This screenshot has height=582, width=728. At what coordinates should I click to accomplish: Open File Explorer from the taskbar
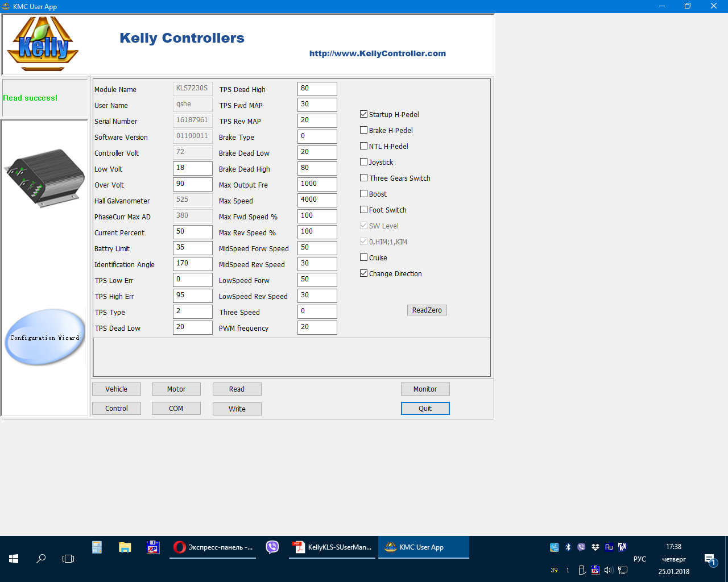pos(125,547)
